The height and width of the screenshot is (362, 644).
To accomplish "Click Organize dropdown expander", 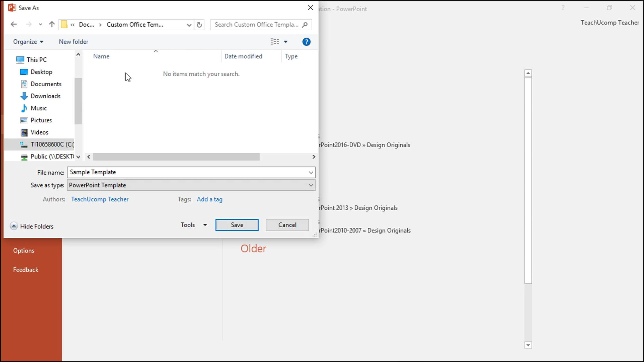I will [42, 41].
